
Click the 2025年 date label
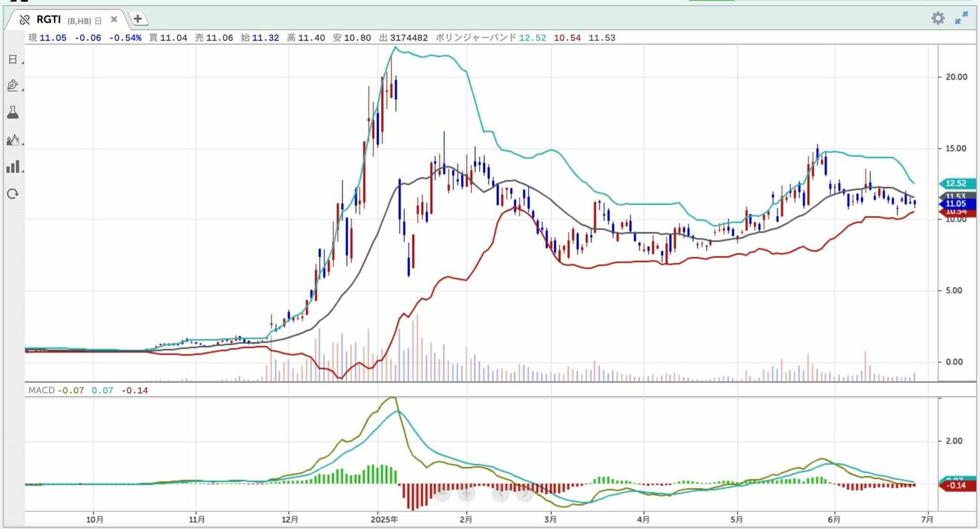pyautogui.click(x=384, y=518)
